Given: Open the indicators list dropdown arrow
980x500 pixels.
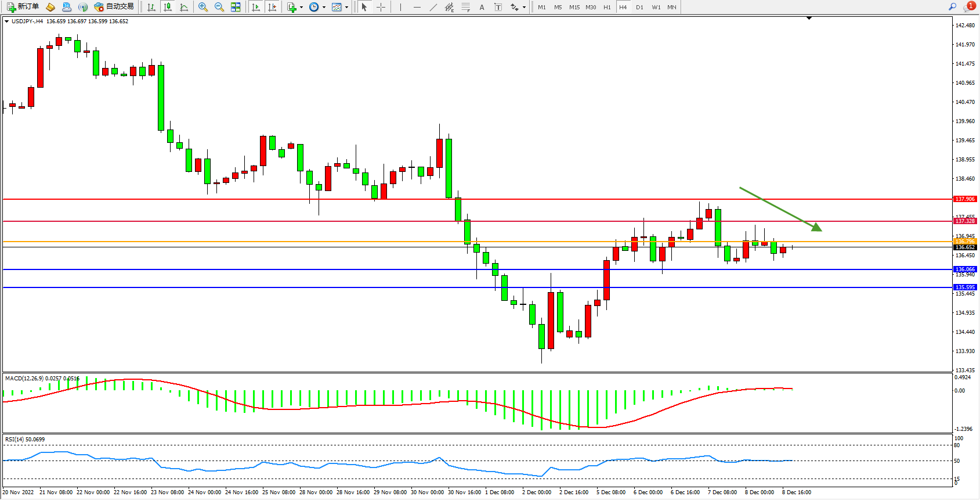Looking at the screenshot, I should [301, 8].
